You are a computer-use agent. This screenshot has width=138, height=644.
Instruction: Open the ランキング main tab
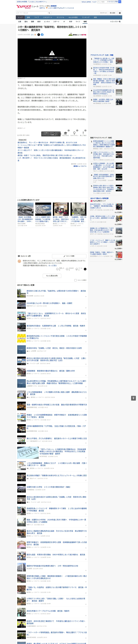(86, 17)
